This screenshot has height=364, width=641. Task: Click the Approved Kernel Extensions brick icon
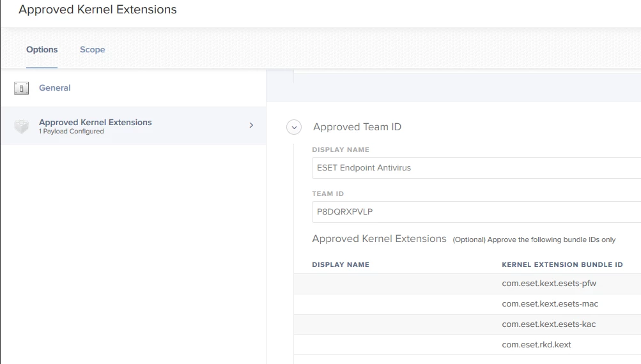tap(22, 126)
